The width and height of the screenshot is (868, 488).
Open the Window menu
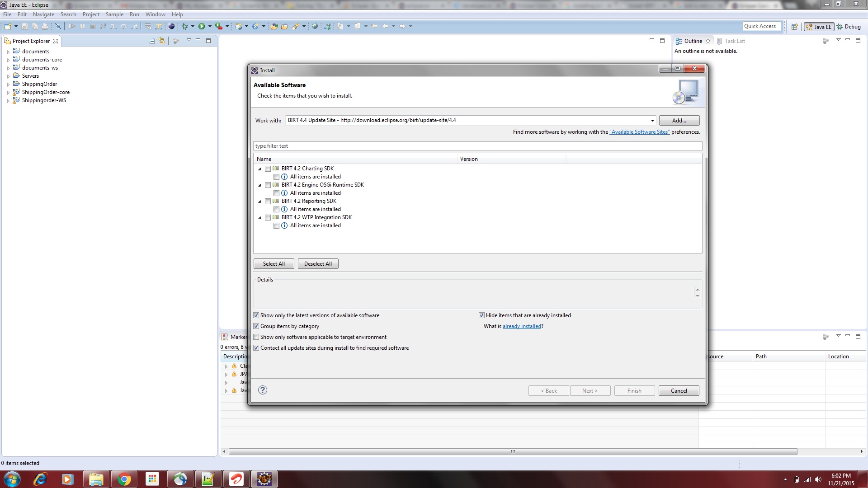tap(155, 14)
